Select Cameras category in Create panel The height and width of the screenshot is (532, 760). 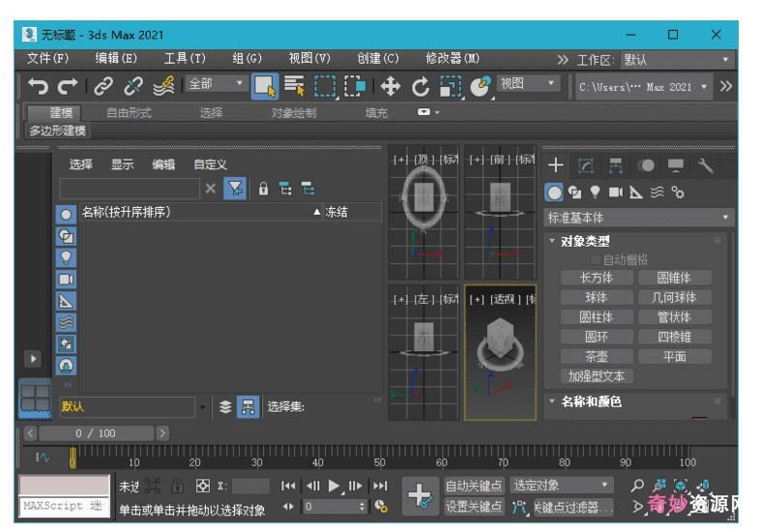click(616, 192)
